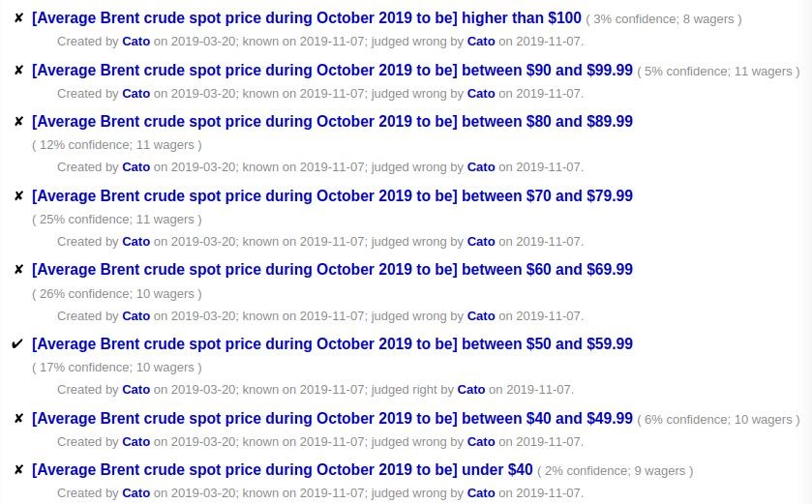The width and height of the screenshot is (812, 504).
Task: Open the "between $50 and $59.99" prediction
Action: point(332,344)
